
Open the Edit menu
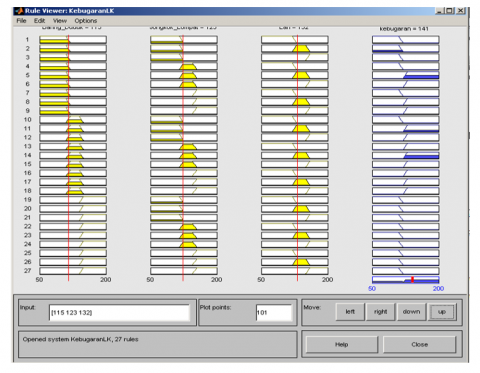[x=39, y=21]
